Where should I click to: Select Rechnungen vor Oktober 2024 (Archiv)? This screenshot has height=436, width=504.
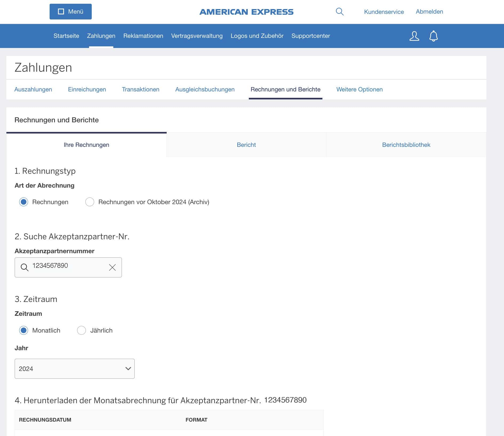point(90,202)
